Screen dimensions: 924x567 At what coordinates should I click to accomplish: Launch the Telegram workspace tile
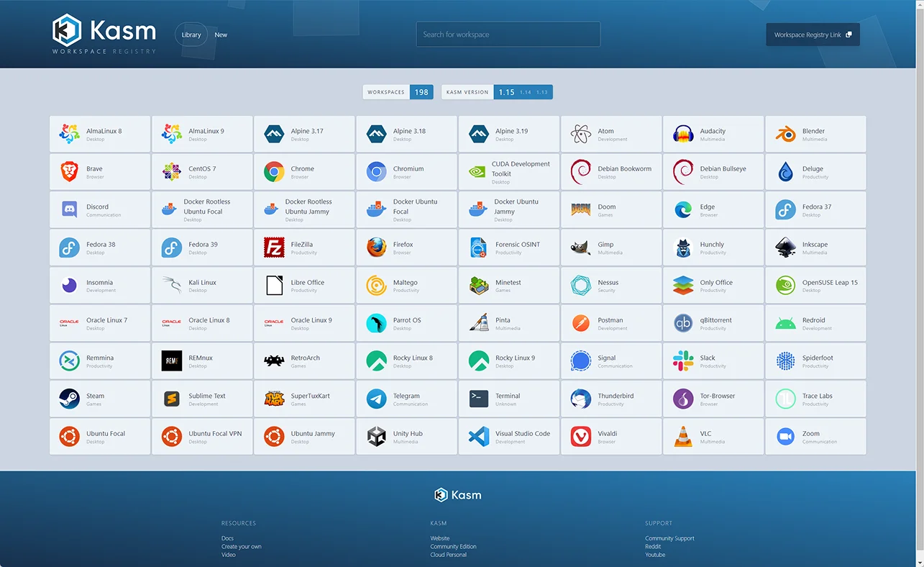[406, 398]
